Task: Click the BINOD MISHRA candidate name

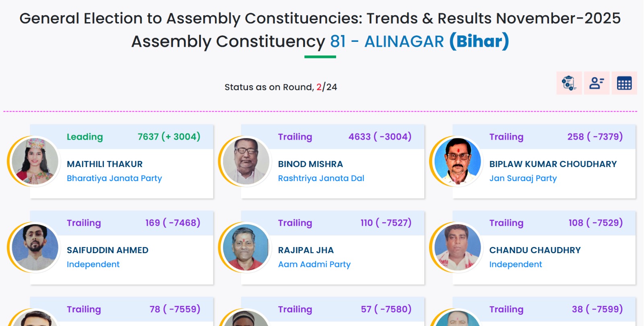Action: click(310, 164)
